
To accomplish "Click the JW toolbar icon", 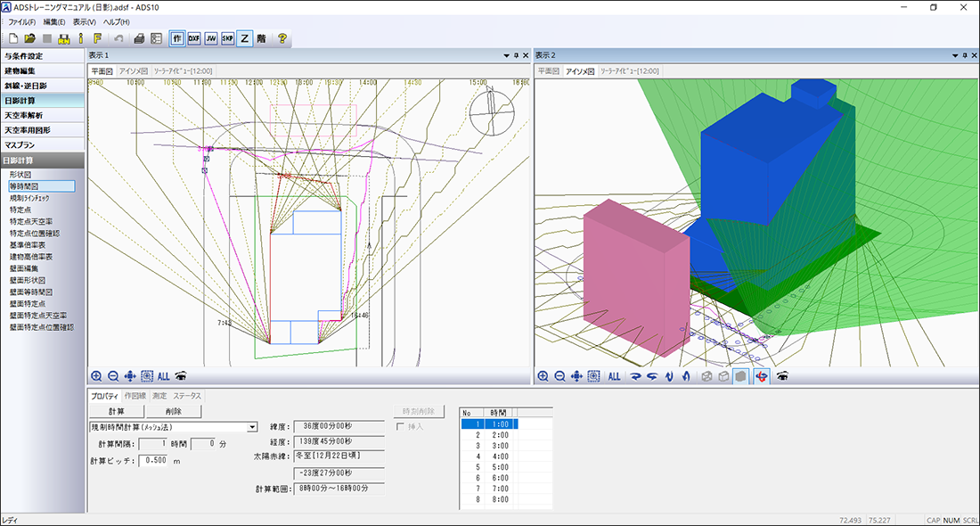I will click(211, 38).
